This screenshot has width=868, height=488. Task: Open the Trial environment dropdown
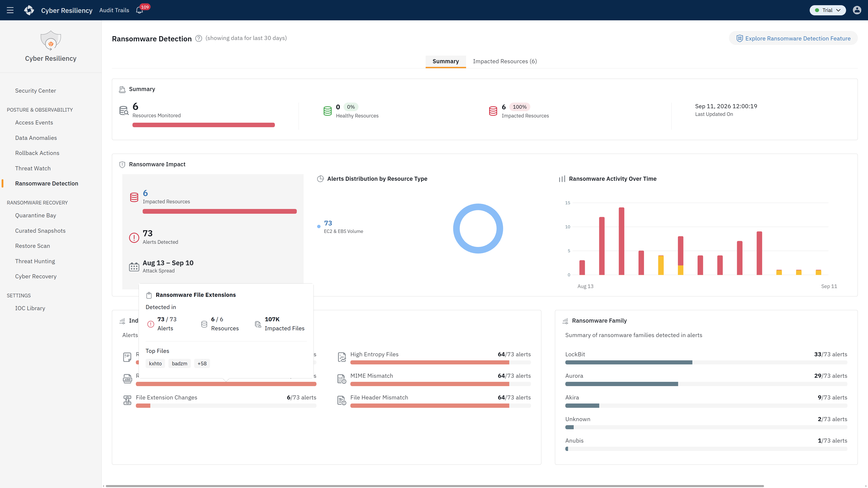tap(828, 10)
